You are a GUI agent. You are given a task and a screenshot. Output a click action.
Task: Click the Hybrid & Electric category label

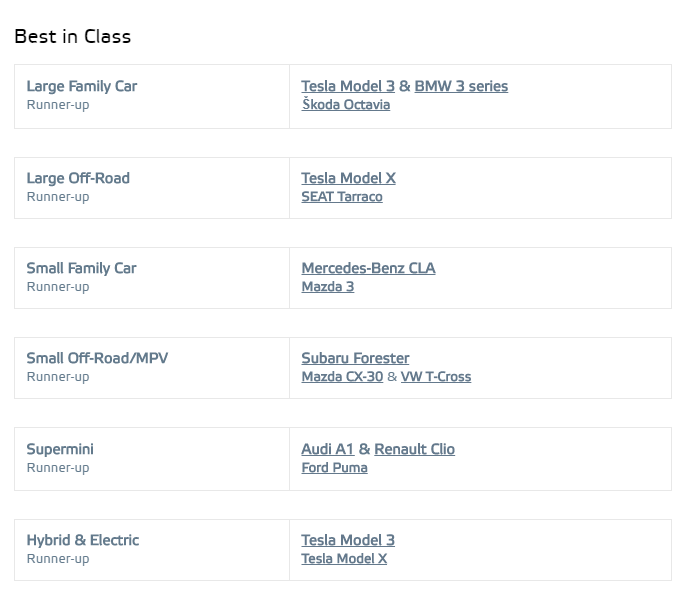pos(83,540)
